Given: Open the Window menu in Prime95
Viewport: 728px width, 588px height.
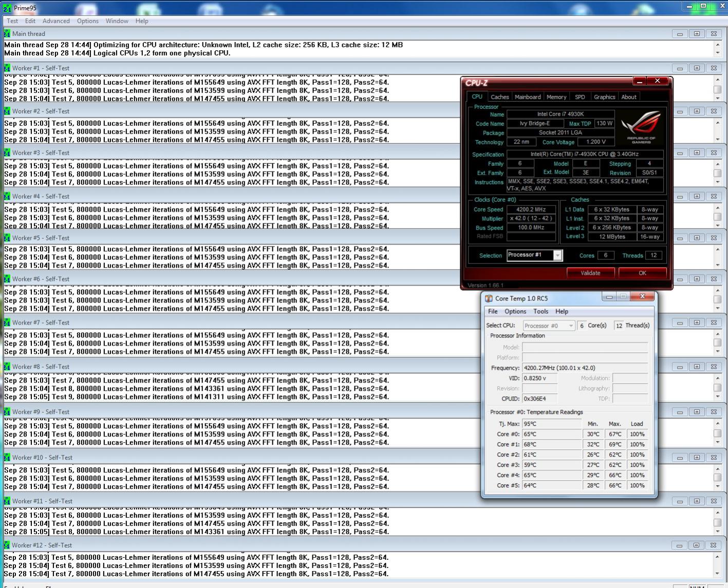Looking at the screenshot, I should tap(117, 21).
